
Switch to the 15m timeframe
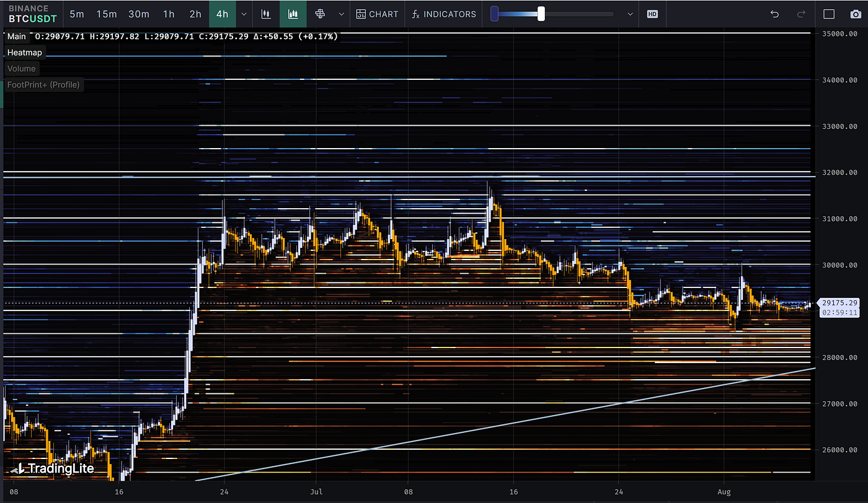(107, 14)
